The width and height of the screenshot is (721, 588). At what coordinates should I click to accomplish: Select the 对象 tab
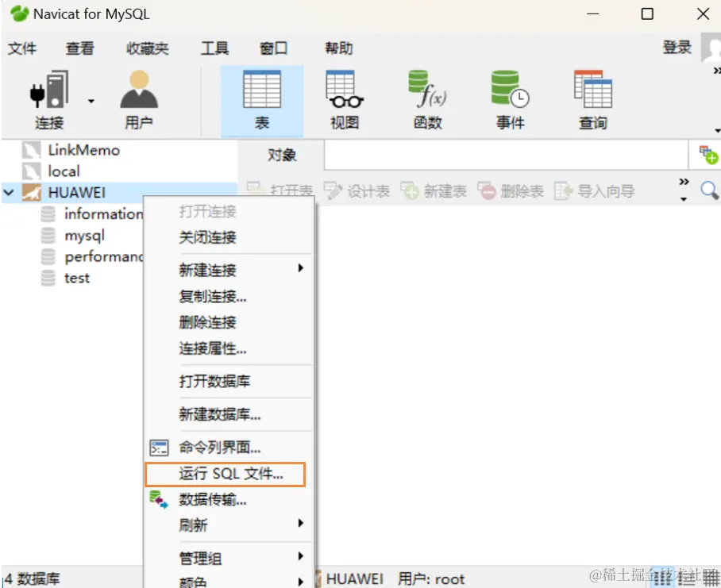coord(281,156)
